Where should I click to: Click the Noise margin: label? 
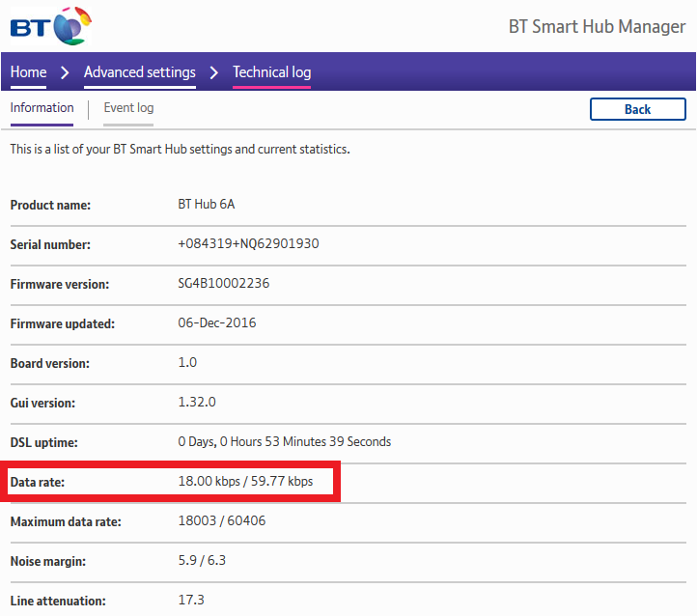48,561
